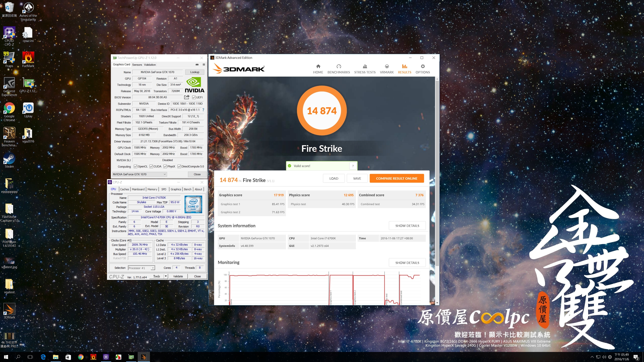The height and width of the screenshot is (362, 644).
Task: Click the volume icon in system tray
Action: pos(604,357)
